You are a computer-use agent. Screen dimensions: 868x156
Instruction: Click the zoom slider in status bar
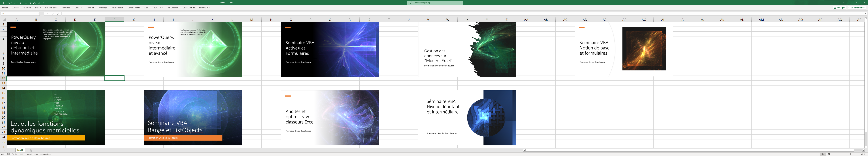tap(850, 154)
